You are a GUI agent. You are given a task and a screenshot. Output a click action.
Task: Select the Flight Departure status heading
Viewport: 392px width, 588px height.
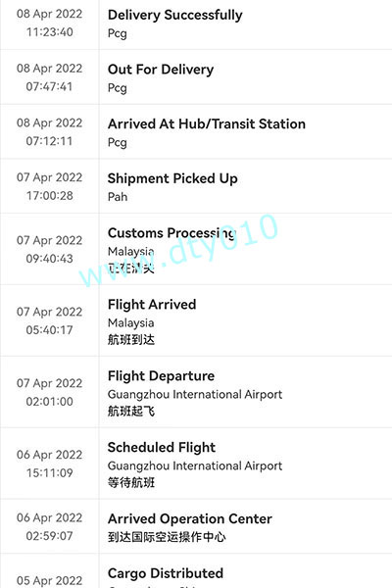(x=161, y=375)
